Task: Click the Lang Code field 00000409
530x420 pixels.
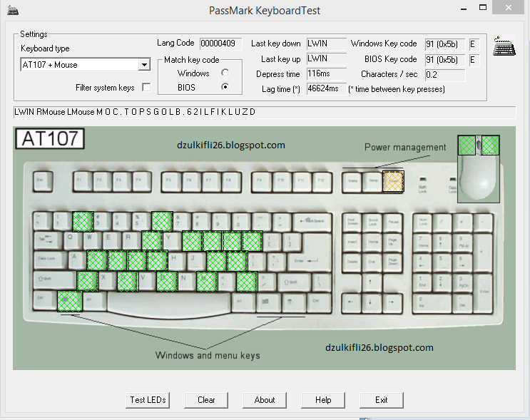Action: click(220, 43)
